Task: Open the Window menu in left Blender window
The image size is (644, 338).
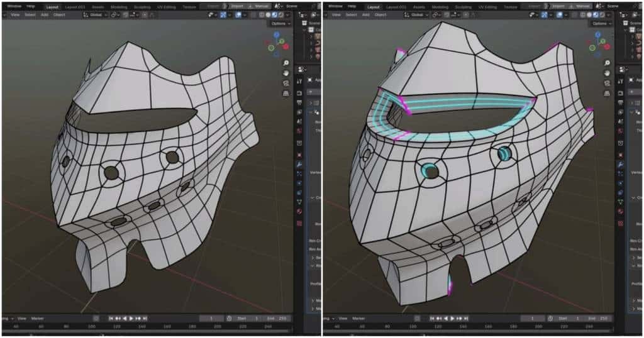Action: click(x=14, y=6)
